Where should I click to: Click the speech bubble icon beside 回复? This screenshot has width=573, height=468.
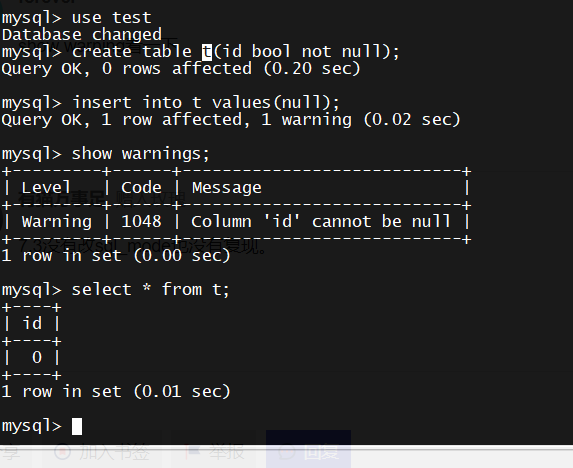click(x=287, y=452)
